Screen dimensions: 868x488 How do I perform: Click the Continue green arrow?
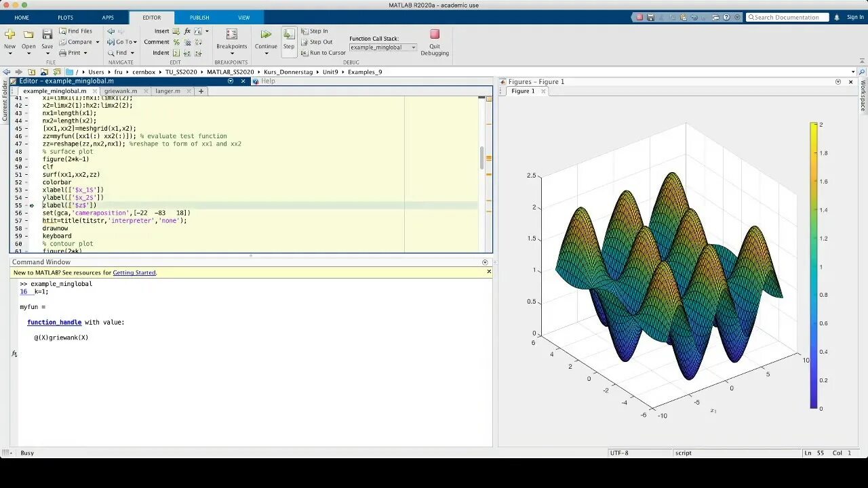point(266,35)
